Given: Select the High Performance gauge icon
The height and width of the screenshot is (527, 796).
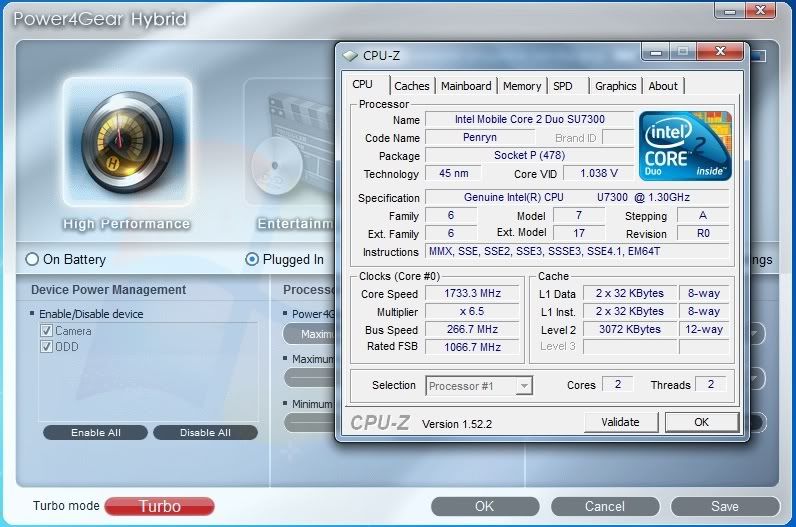Looking at the screenshot, I should point(126,143).
